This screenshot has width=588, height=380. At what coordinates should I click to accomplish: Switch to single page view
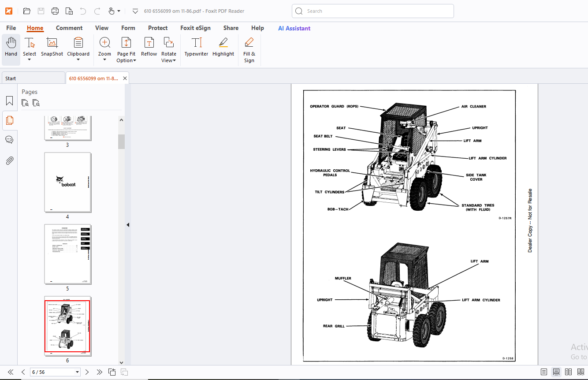pos(544,372)
